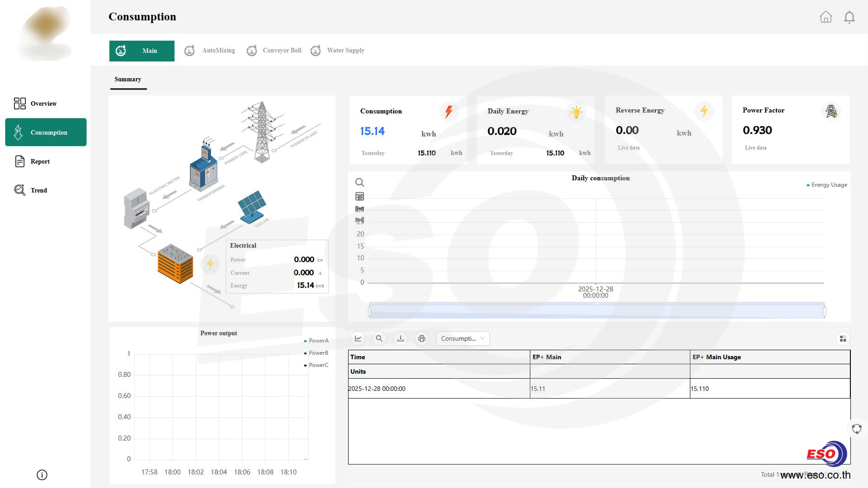Click the chart view icon above table
This screenshot has height=488, width=868.
(358, 338)
